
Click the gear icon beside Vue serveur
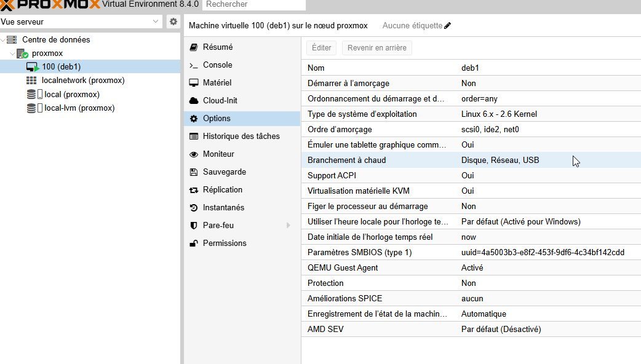[x=173, y=22]
